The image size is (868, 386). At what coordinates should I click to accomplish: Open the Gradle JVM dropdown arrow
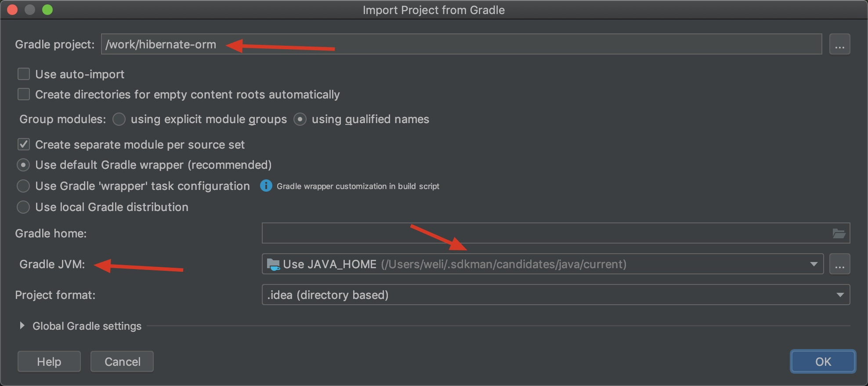pyautogui.click(x=814, y=264)
